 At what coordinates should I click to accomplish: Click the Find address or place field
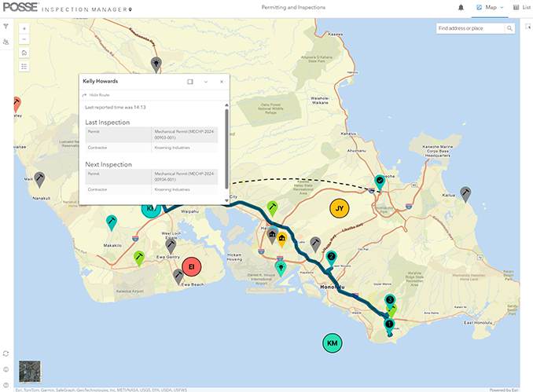pos(469,28)
